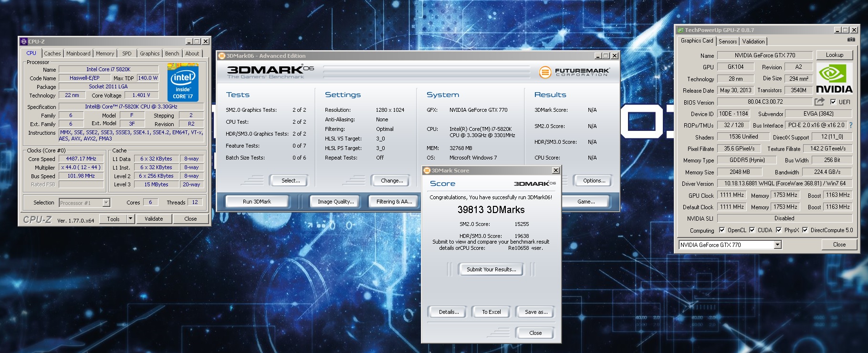Click the Futuremark Corporation logo
Screen dimensions: 868x353
point(574,72)
